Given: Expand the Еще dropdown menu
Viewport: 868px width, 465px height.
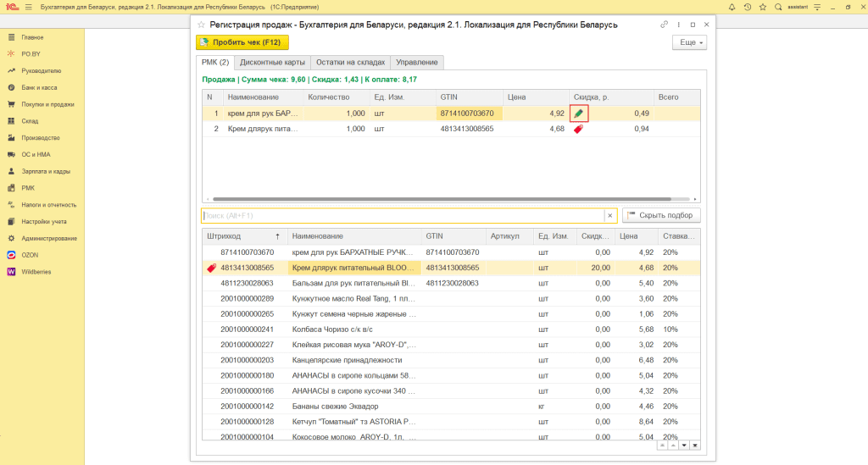Looking at the screenshot, I should pos(689,42).
